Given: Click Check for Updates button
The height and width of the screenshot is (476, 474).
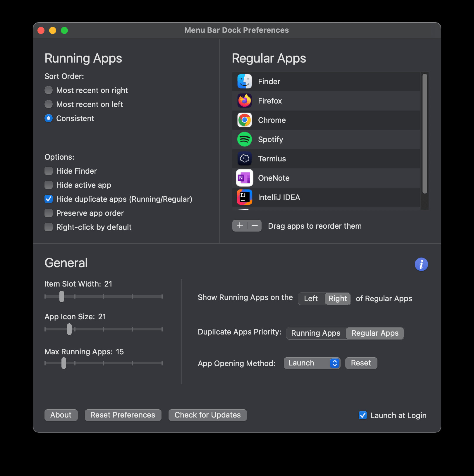Looking at the screenshot, I should pos(207,415).
